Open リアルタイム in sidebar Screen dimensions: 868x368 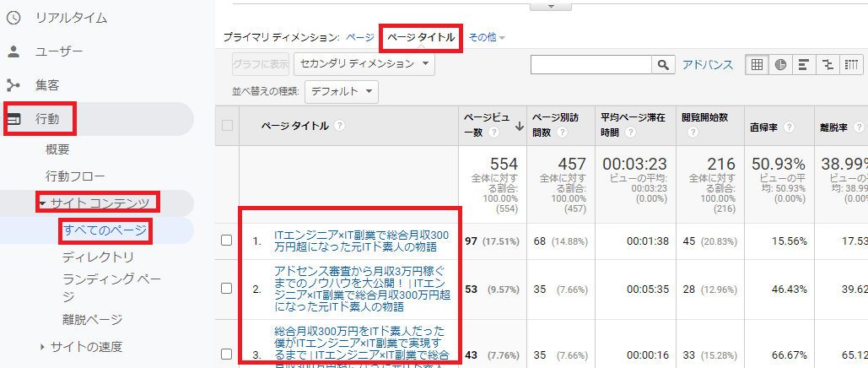[x=72, y=19]
